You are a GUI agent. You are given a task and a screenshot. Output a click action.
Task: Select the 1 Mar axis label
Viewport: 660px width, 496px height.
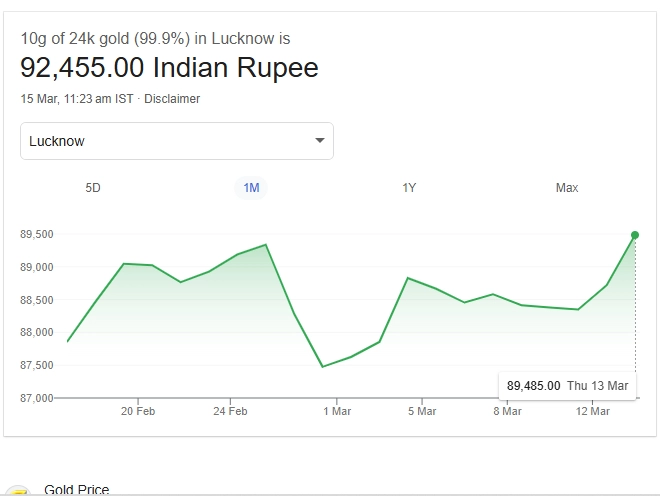[337, 411]
